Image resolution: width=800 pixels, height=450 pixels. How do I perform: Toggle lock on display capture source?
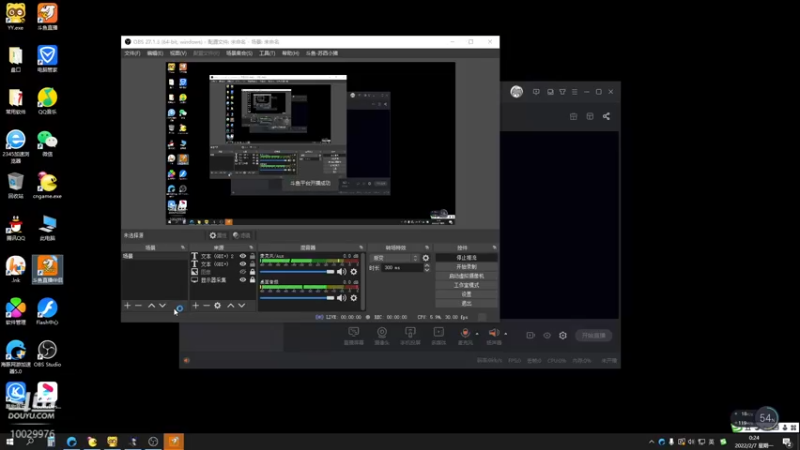pos(252,280)
